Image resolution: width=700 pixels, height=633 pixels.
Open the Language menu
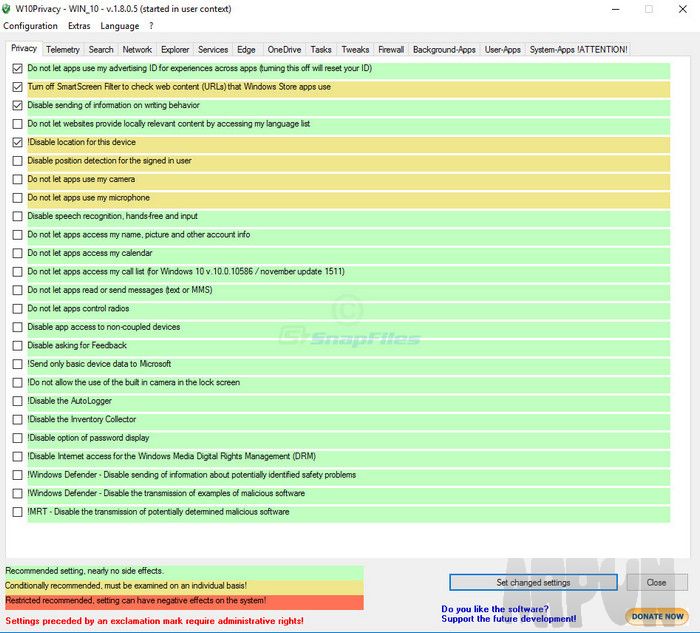tap(120, 26)
